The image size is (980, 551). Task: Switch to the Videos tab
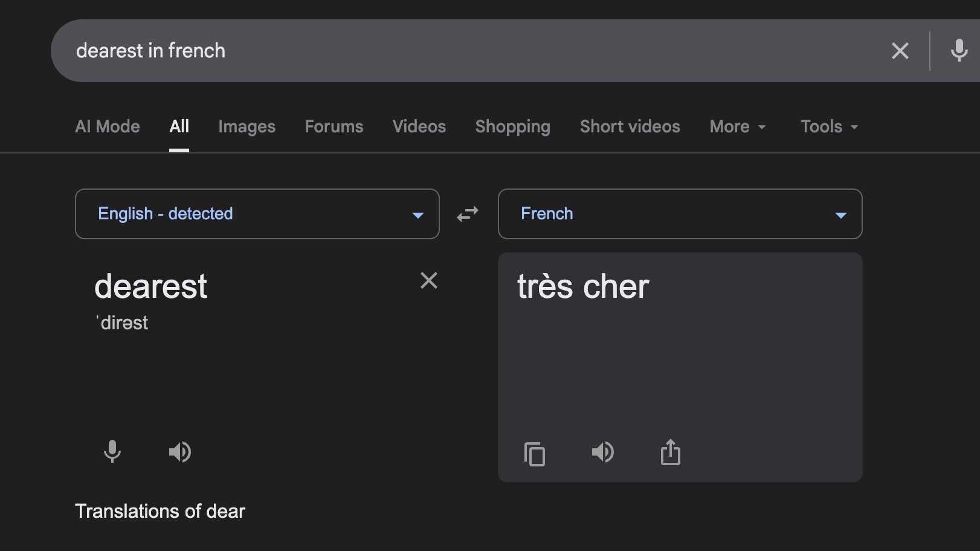pyautogui.click(x=419, y=127)
